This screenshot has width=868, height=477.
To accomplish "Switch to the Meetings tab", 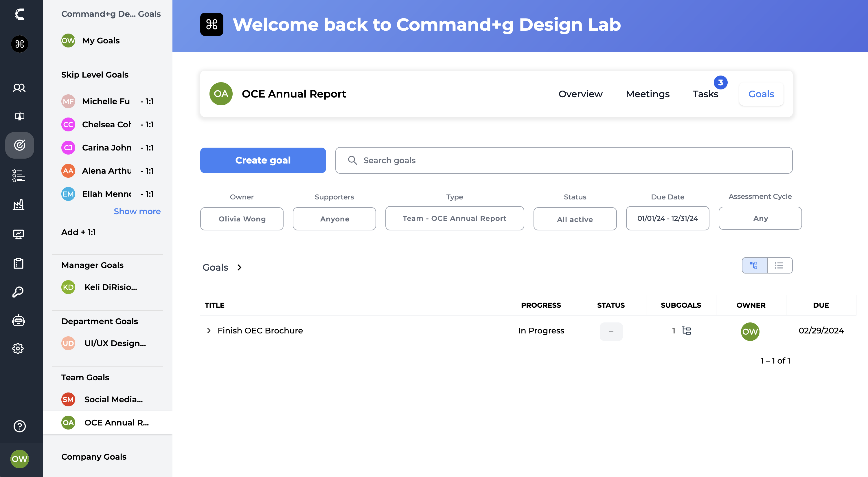I will [647, 94].
